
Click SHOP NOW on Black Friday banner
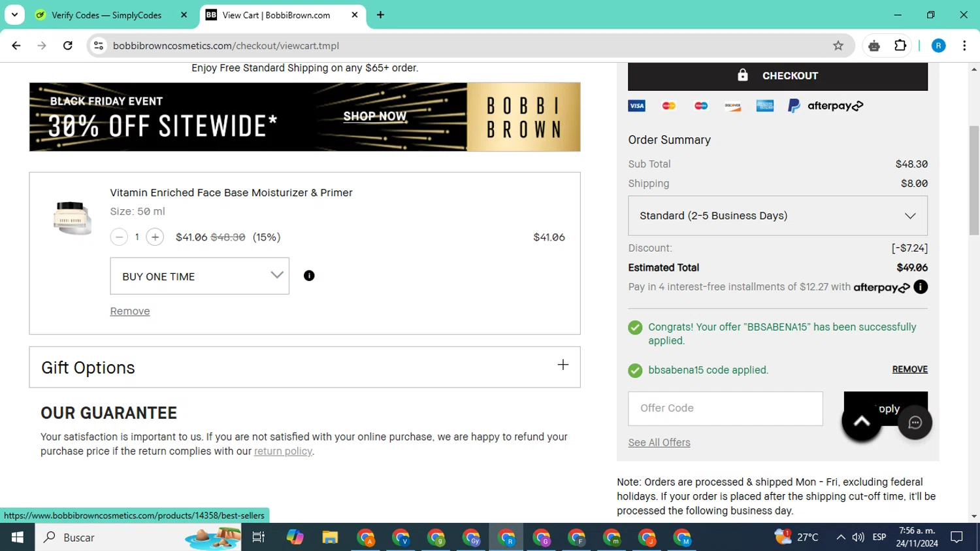click(x=375, y=116)
